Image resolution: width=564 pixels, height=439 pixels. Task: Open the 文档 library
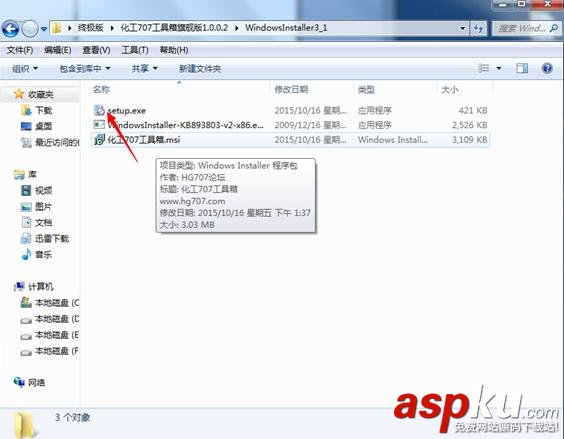point(44,223)
